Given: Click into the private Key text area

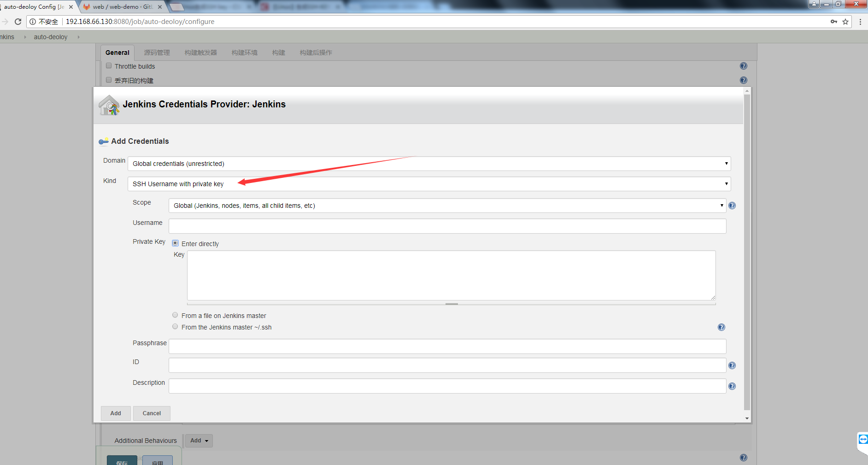Looking at the screenshot, I should tap(452, 276).
